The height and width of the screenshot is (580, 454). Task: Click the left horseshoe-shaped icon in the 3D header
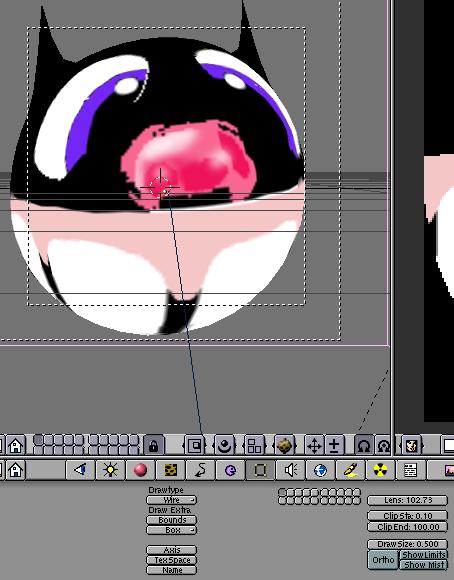point(364,445)
